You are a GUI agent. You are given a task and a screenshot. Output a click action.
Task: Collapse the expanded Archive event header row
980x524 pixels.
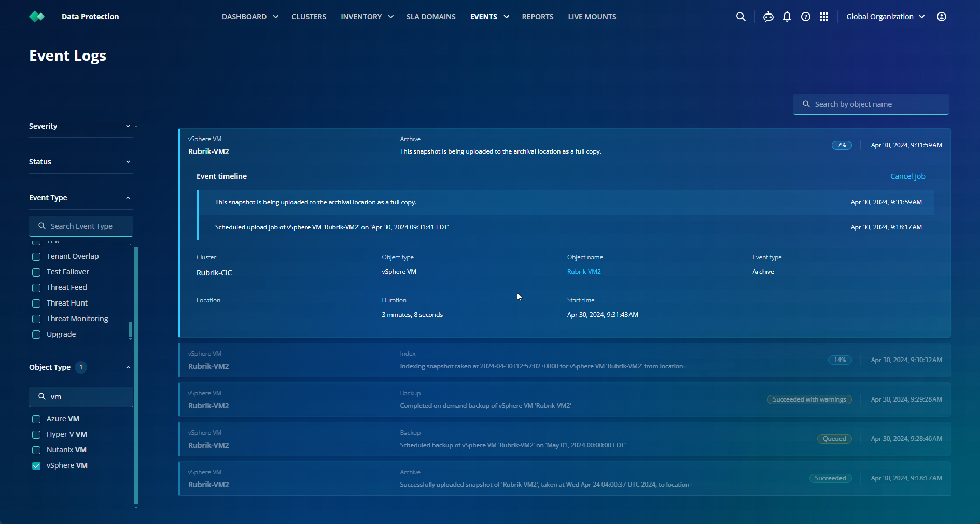pos(564,145)
